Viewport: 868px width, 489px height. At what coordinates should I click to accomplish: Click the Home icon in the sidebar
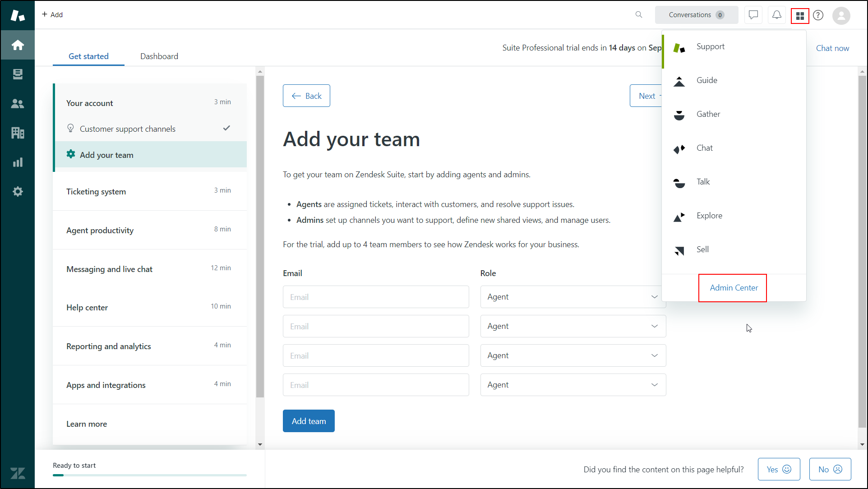(18, 45)
